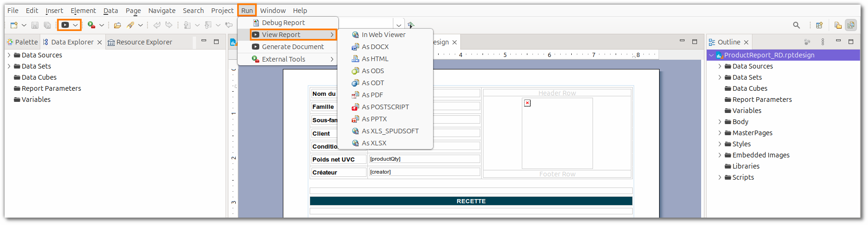Select As ODT output option
This screenshot has width=868, height=225.
coord(385,82)
